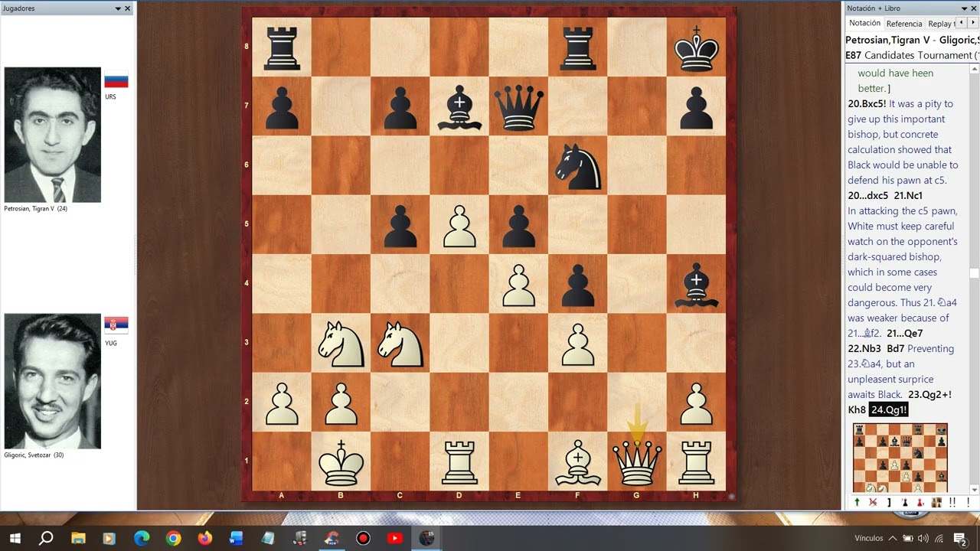
Task: Select the black bishop on h4
Action: pyautogui.click(x=696, y=284)
